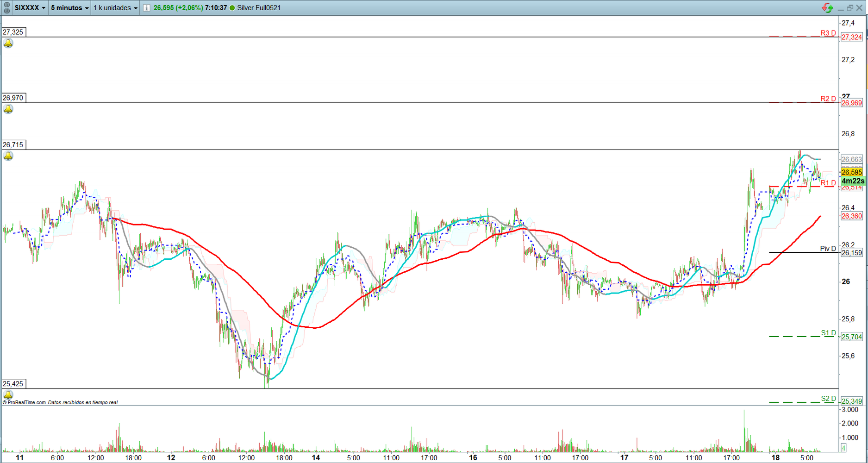Click the chart link chain icon

click(x=6, y=7)
